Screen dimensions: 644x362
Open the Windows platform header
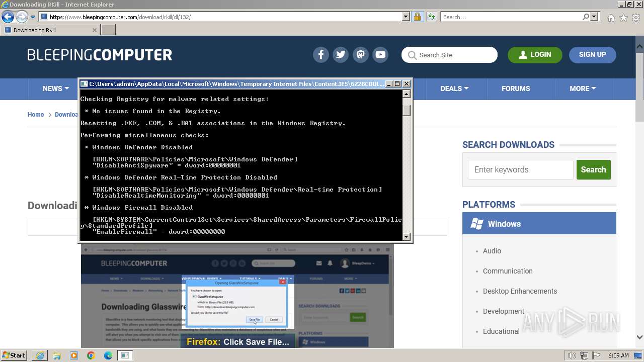point(539,224)
